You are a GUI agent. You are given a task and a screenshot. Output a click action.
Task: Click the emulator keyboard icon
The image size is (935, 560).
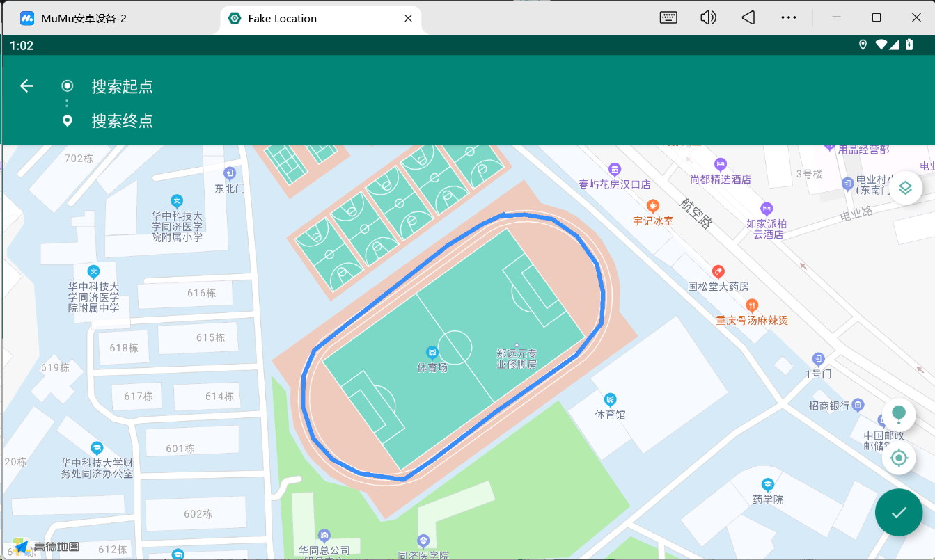tap(669, 18)
